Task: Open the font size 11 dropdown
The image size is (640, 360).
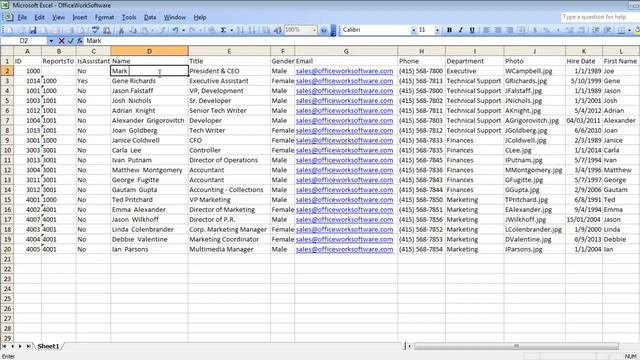Action: pos(437,30)
